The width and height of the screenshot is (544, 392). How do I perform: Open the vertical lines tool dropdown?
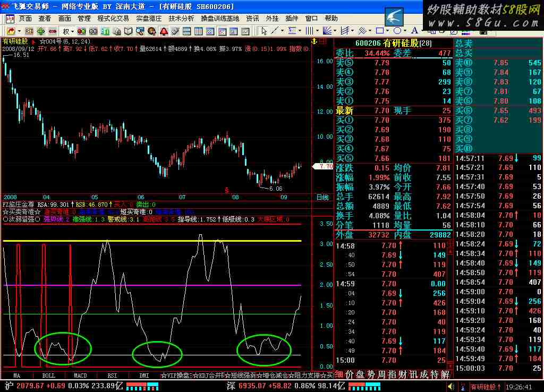pyautogui.click(x=317, y=31)
